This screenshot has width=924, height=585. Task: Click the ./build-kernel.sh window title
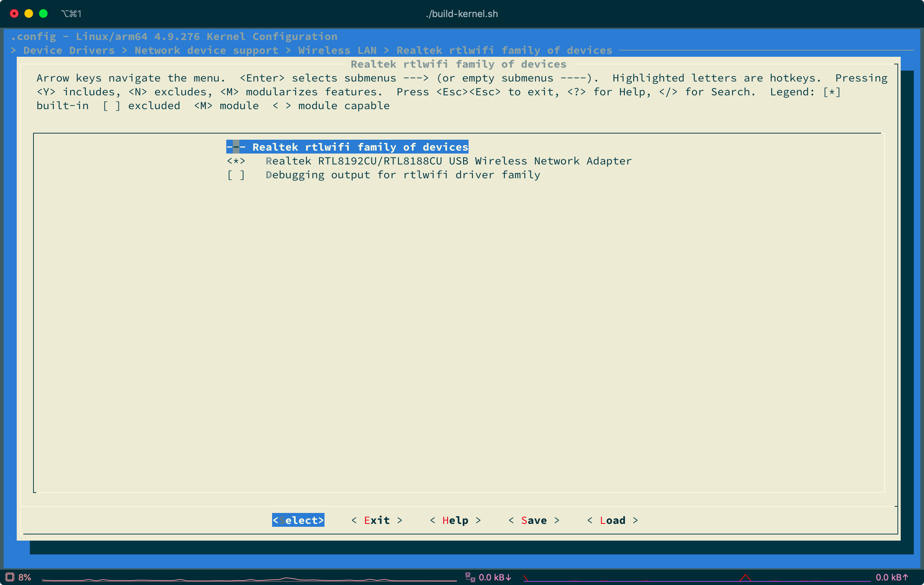462,14
